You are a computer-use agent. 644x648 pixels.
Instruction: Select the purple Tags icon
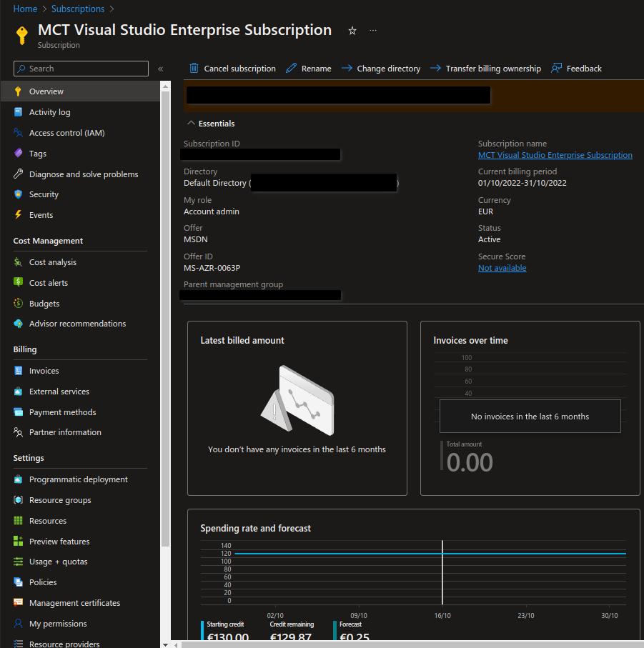click(18, 154)
